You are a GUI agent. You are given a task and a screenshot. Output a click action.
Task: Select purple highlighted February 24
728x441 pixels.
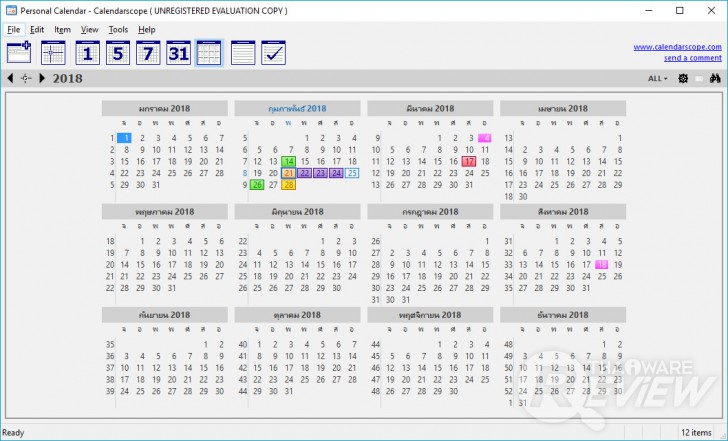pyautogui.click(x=336, y=173)
